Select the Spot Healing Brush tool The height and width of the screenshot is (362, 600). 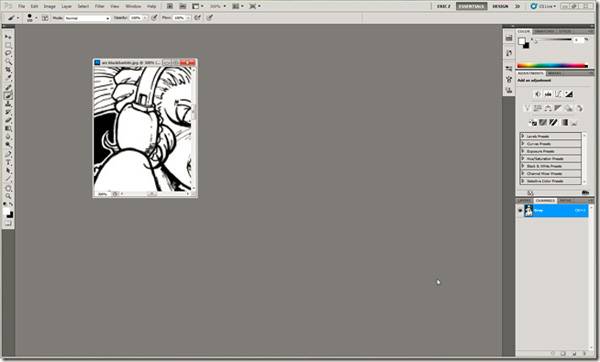click(8, 87)
